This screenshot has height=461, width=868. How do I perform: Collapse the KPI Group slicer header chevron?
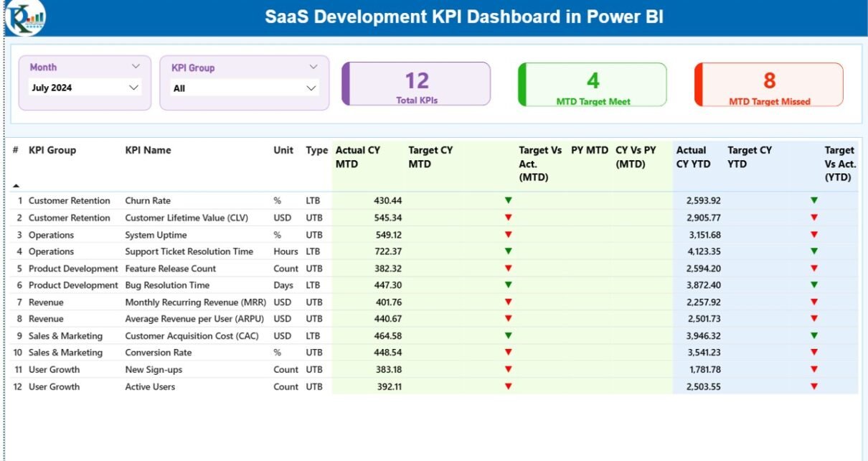313,67
